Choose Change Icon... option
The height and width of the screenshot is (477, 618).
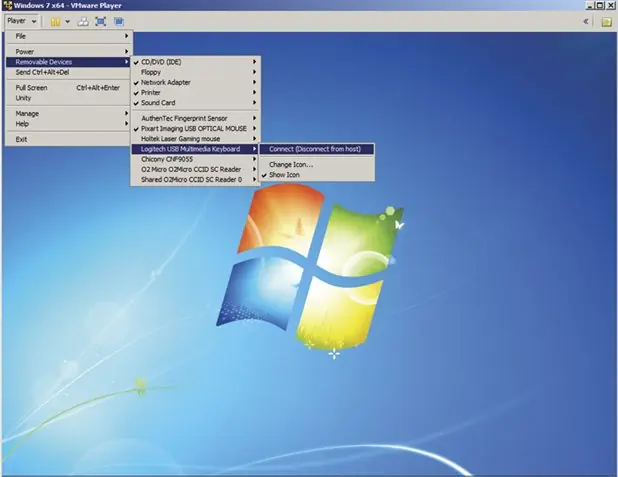pos(316,165)
